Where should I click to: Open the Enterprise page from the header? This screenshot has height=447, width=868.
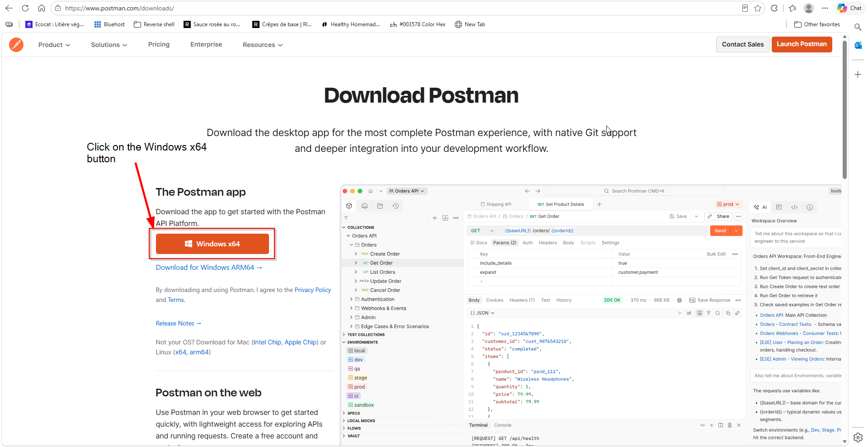coord(206,44)
